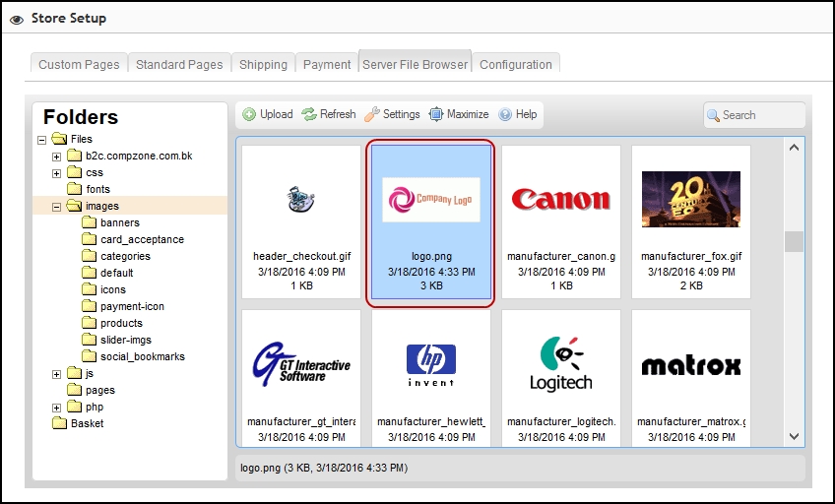Click the '3/18/2016 4:33 PM' date under logo.png
This screenshot has width=835, height=504.
pos(431,272)
